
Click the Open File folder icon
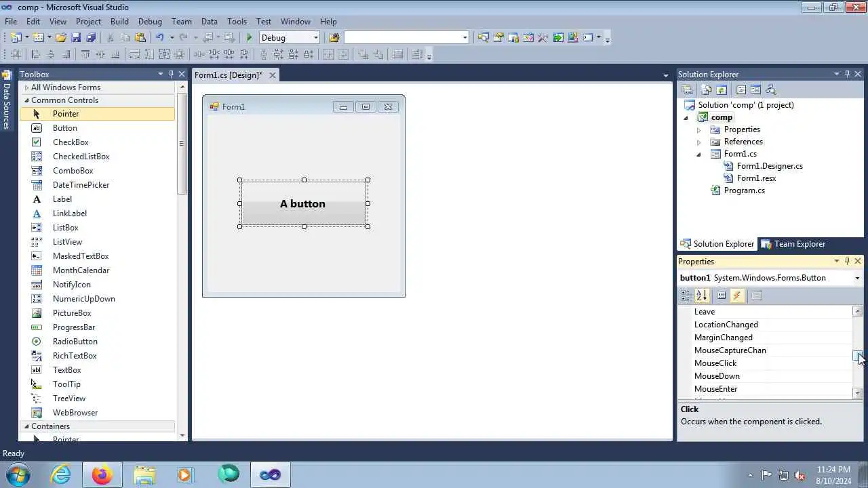click(x=60, y=38)
